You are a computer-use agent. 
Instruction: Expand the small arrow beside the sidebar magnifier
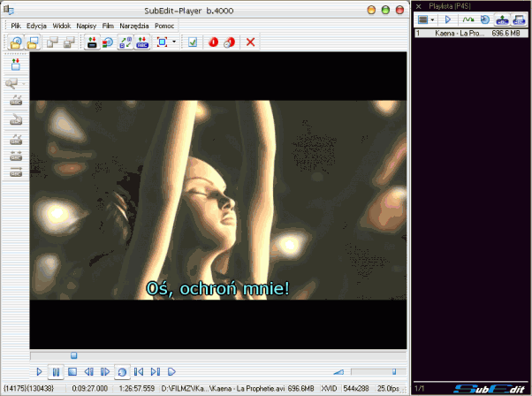[24, 83]
